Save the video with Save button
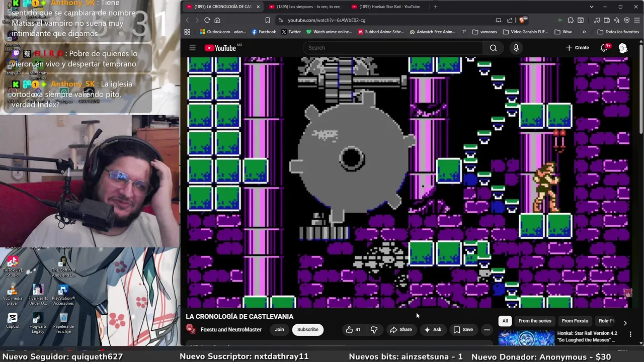 point(463,330)
